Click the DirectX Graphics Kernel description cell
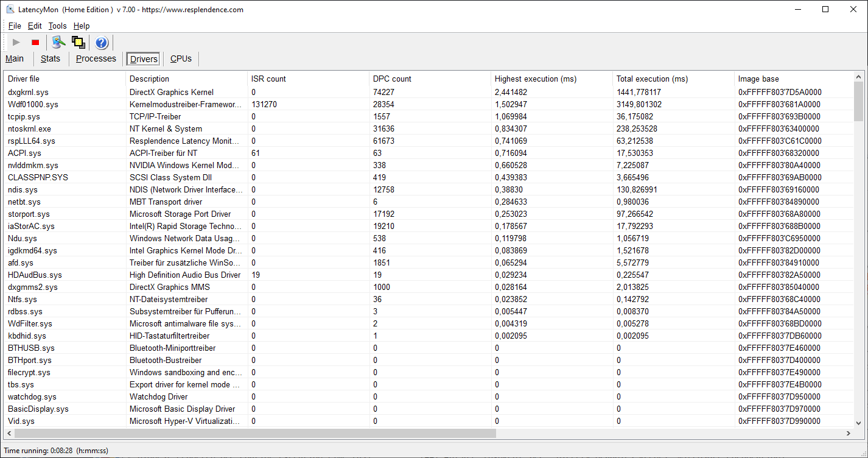The image size is (868, 458). click(172, 92)
